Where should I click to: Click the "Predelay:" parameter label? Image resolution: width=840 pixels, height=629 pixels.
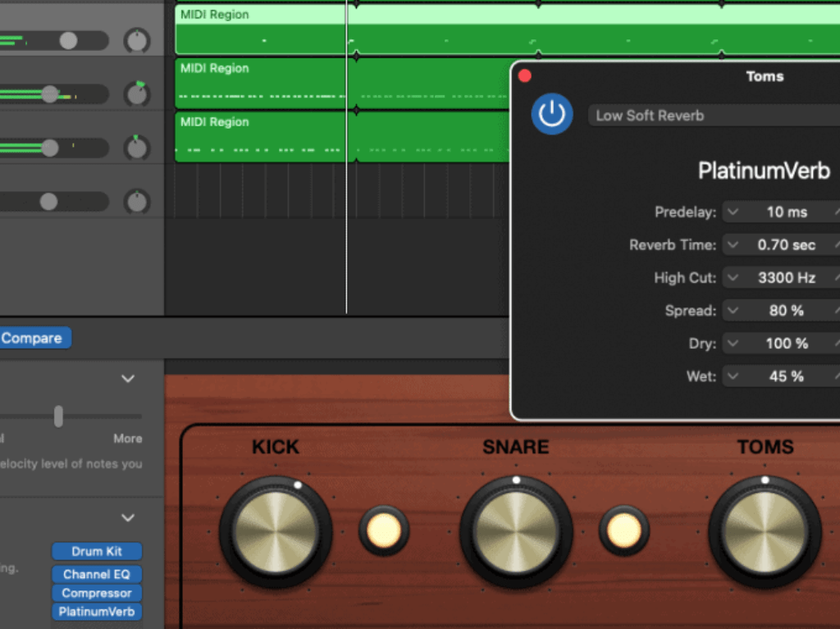coord(685,212)
